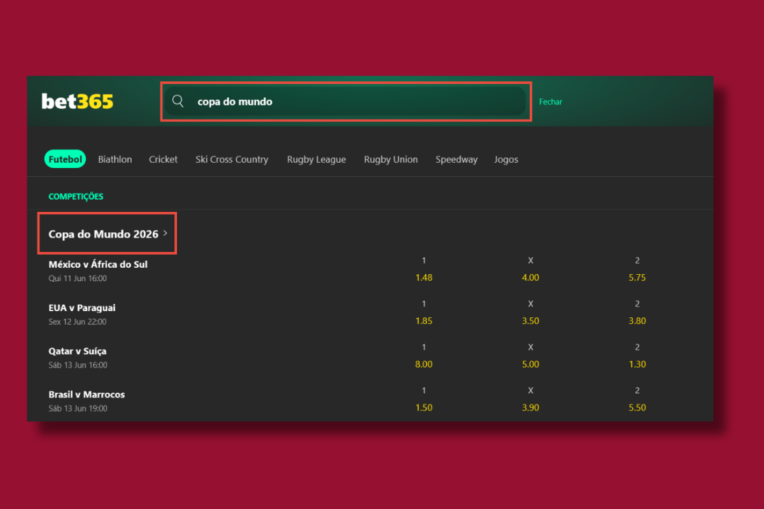Viewport: 764px width, 509px height.
Task: Select the Speedway tab
Action: tap(457, 159)
